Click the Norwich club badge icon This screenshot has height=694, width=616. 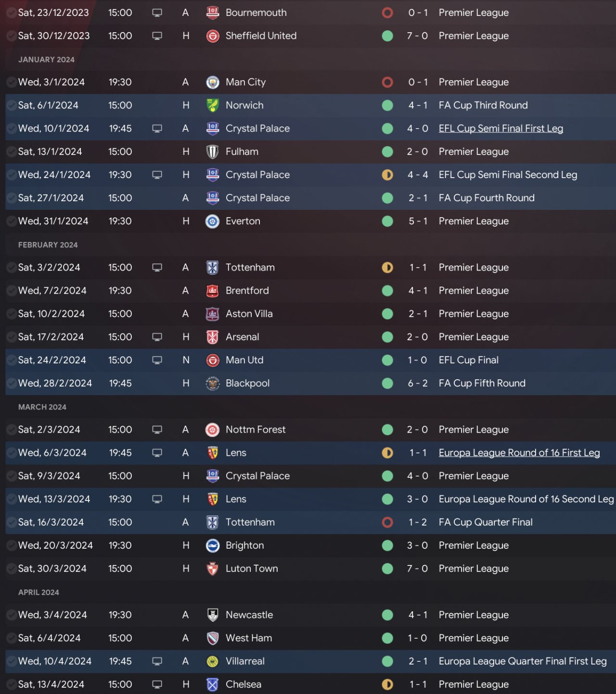(212, 105)
